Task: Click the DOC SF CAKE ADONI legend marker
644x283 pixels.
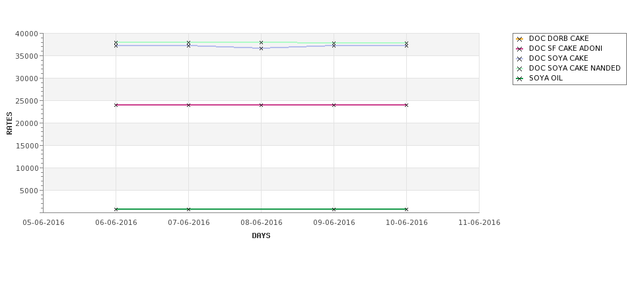Action: 519,49
